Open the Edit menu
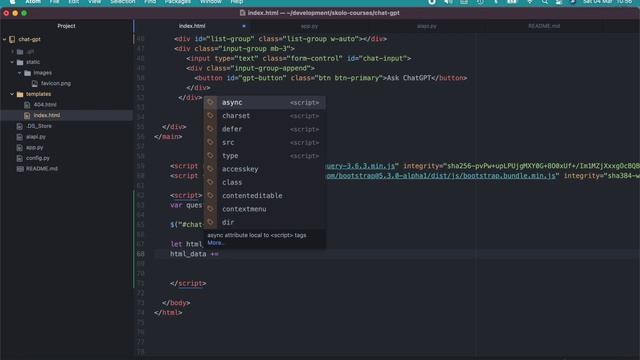Viewport: 640px width, 360px height. pyautogui.click(x=74, y=2)
